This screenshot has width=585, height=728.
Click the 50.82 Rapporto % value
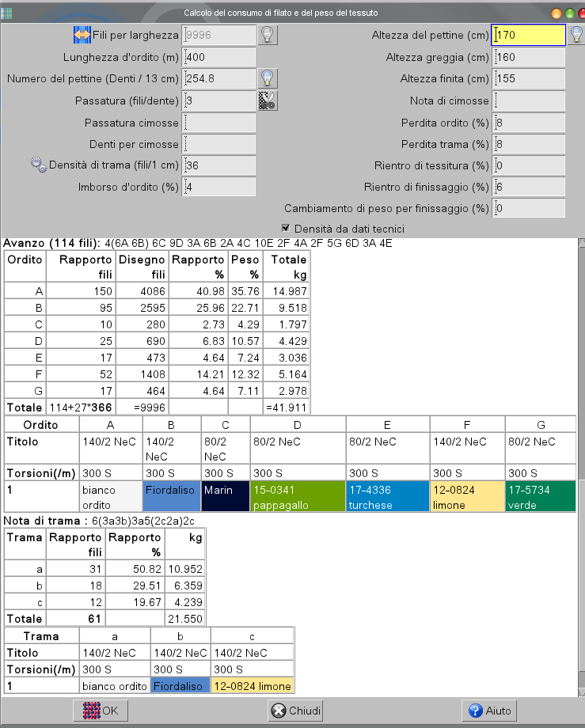[135, 569]
